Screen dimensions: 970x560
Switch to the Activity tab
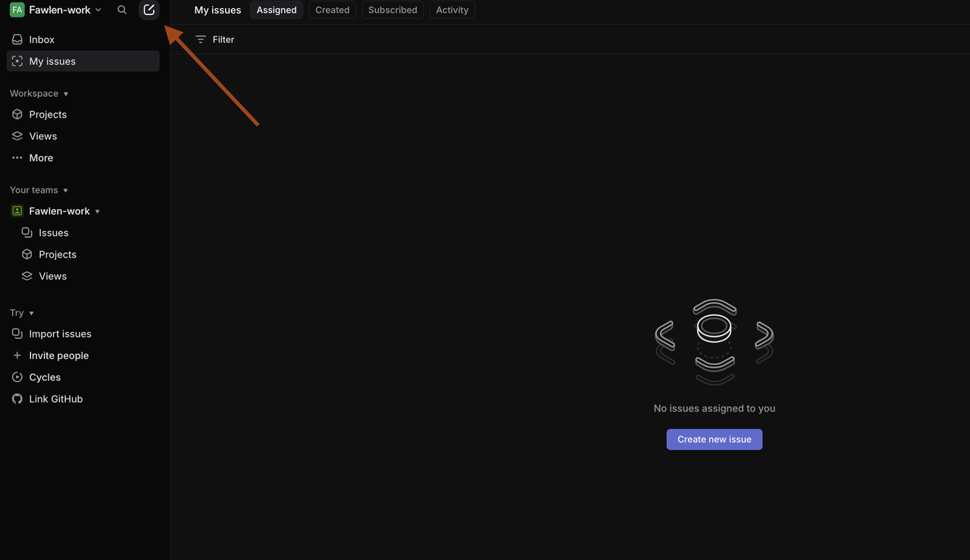tap(452, 10)
